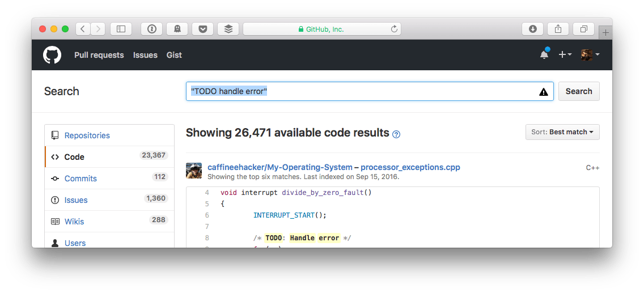The width and height of the screenshot is (644, 293).
Task: Click the Safari share button
Action: click(558, 29)
